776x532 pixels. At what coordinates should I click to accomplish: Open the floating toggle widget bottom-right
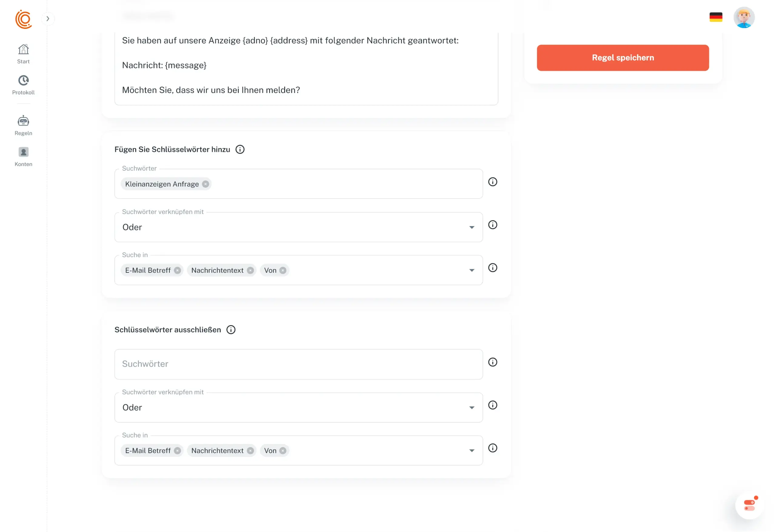point(749,505)
